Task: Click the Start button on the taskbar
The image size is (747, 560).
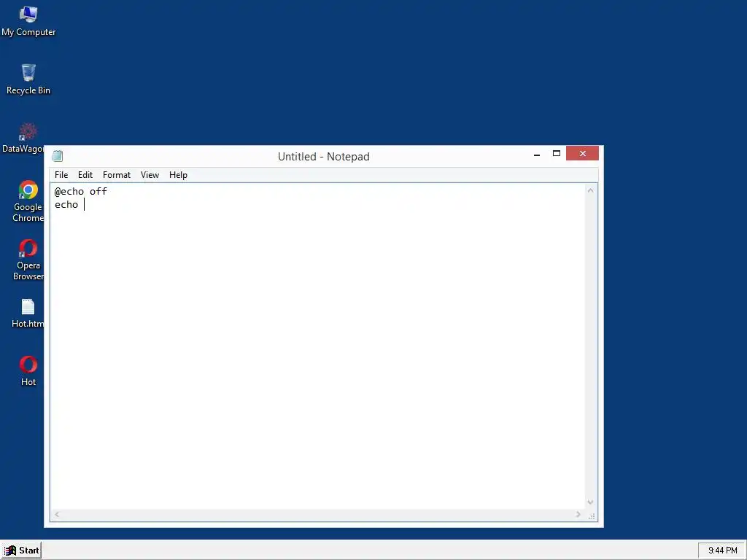Action: click(x=21, y=550)
